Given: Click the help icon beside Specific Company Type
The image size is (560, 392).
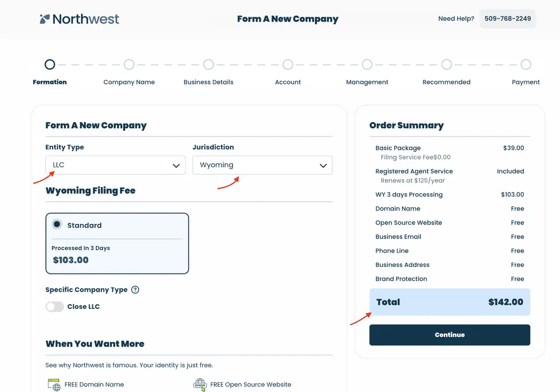Looking at the screenshot, I should click(x=135, y=290).
